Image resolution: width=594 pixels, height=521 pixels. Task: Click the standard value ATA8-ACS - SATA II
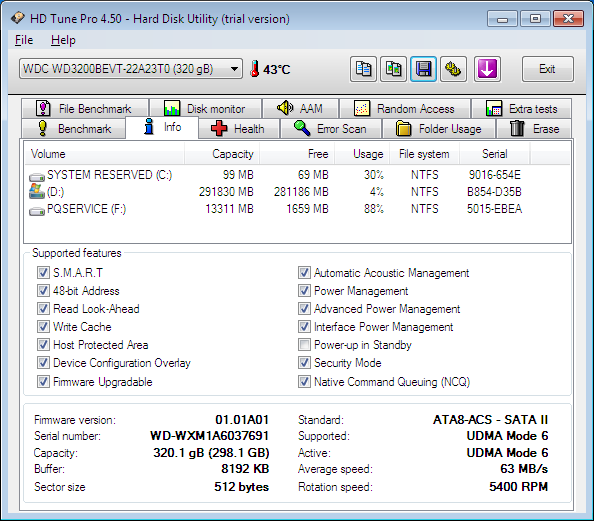491,420
